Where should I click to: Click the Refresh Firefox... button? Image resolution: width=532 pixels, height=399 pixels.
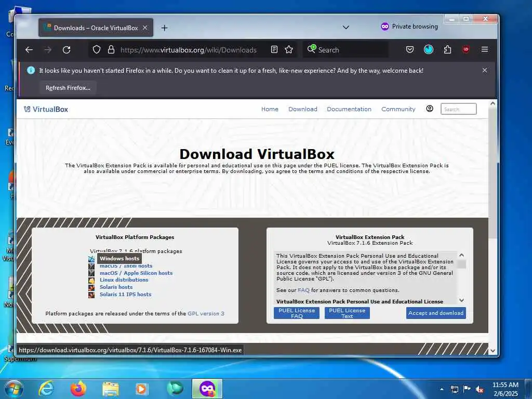(x=68, y=88)
